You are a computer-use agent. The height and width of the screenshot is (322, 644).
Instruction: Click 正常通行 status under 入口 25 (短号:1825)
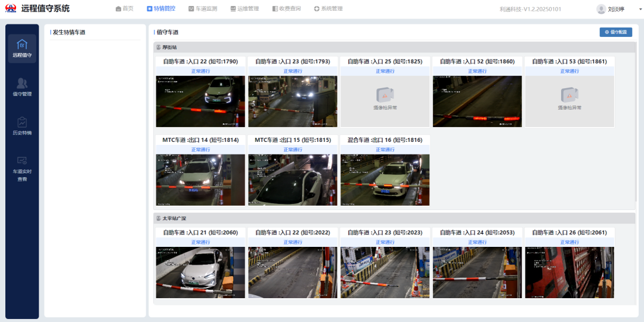click(x=385, y=71)
